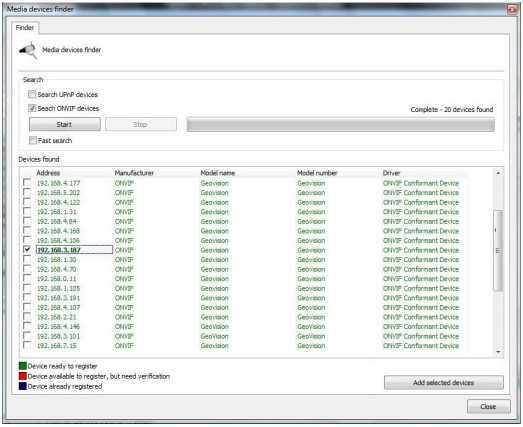Click Add selected devices button
This screenshot has height=427, width=523.
[x=444, y=383]
